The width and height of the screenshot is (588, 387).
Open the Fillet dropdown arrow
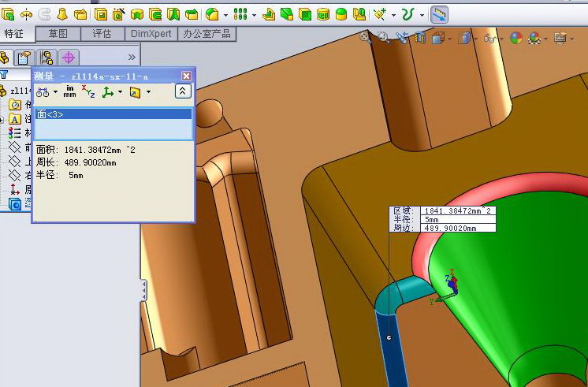pos(225,16)
